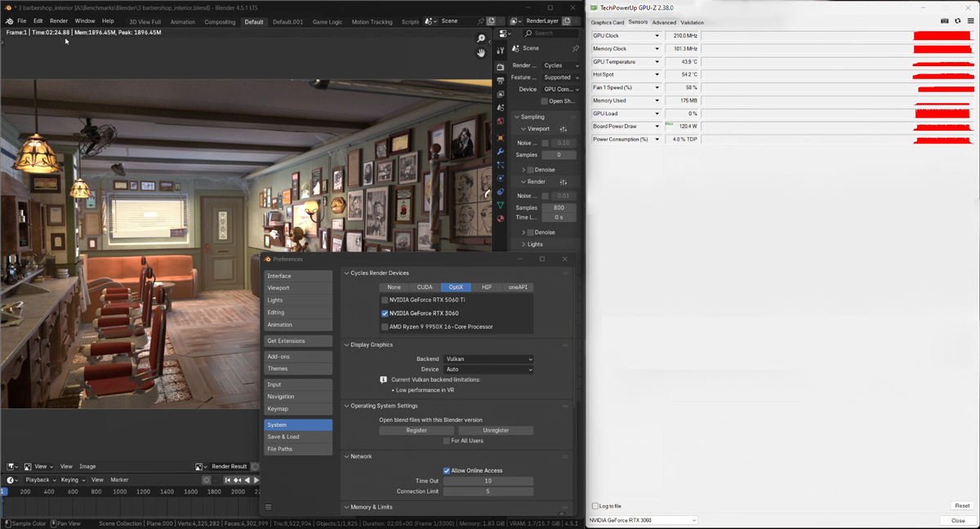This screenshot has width=980, height=529.
Task: Open the GPU-Z hamburger menu icon
Action: tap(970, 21)
